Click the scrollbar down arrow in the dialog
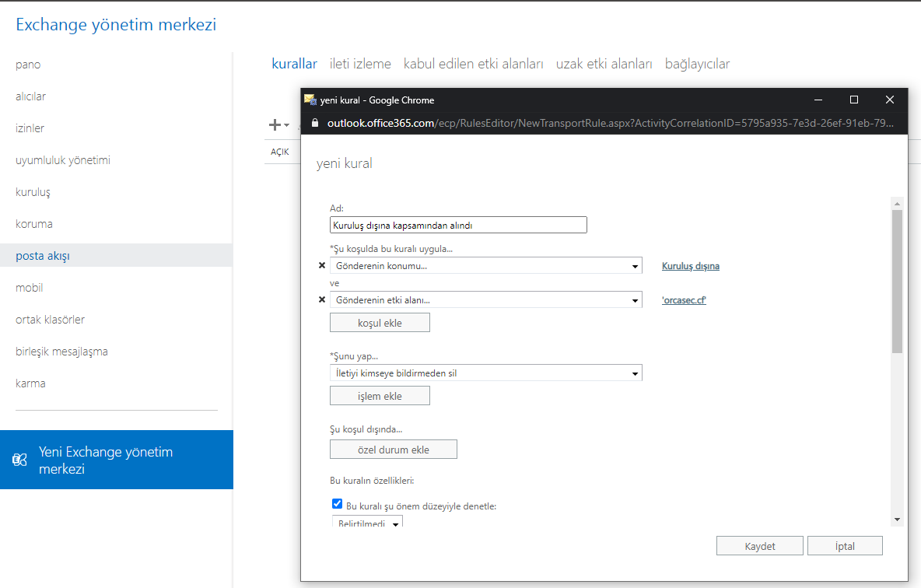The width and height of the screenshot is (921, 588). (897, 520)
